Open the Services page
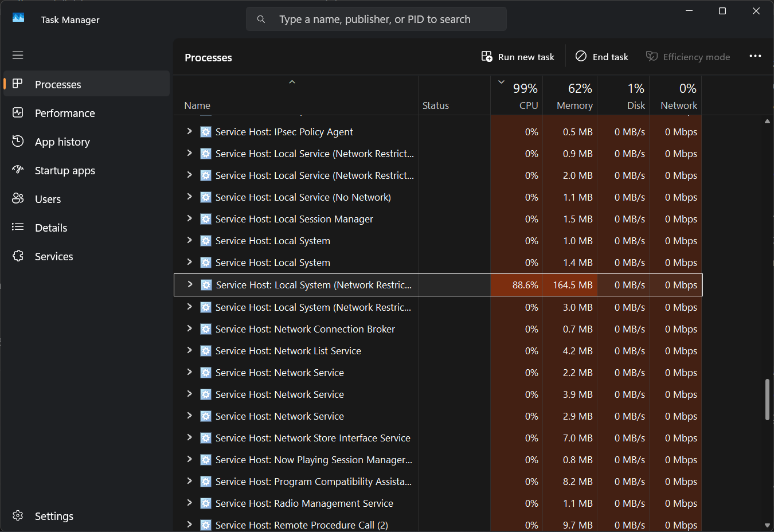Viewport: 774px width, 532px height. point(54,256)
